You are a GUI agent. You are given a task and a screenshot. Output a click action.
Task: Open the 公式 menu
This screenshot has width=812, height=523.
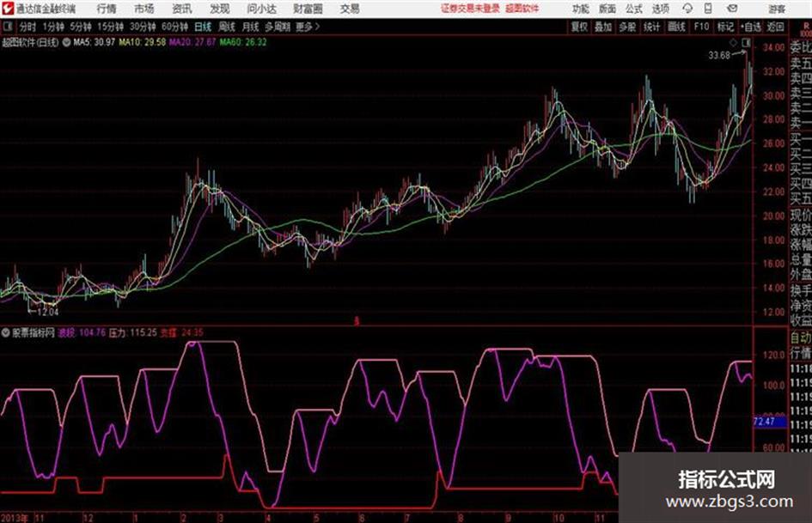pos(634,9)
